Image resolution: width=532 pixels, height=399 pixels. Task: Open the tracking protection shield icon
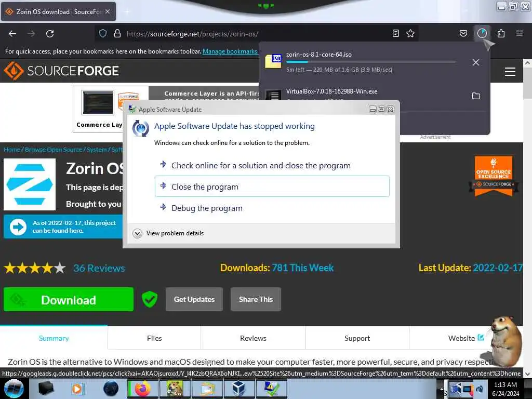(x=103, y=33)
